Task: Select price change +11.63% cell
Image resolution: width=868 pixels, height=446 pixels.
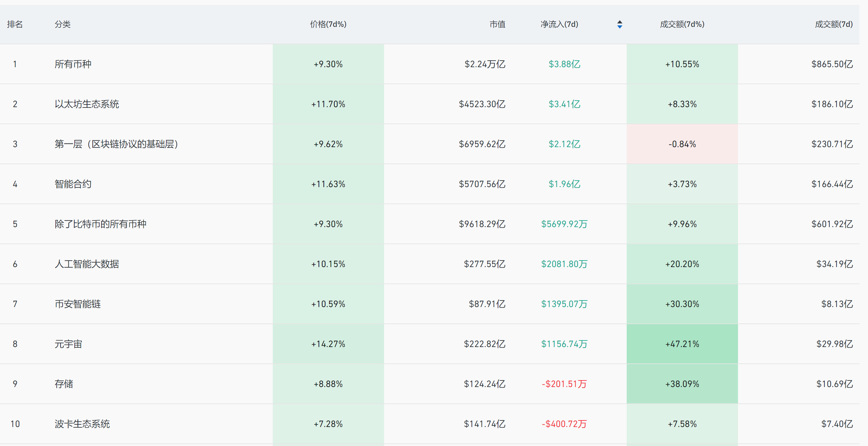Action: (x=328, y=184)
